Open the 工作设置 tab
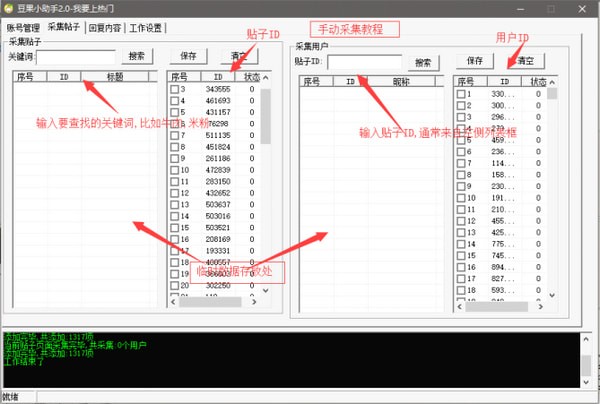Image resolution: width=600 pixels, height=404 pixels. click(145, 28)
